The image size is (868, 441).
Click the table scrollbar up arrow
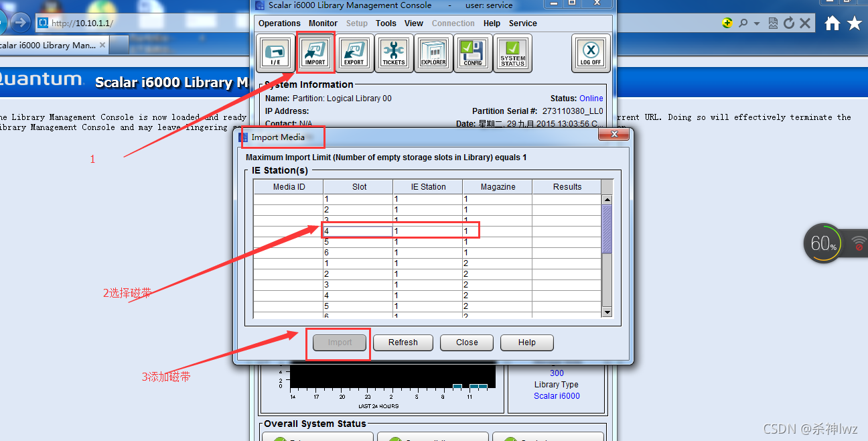coord(607,200)
